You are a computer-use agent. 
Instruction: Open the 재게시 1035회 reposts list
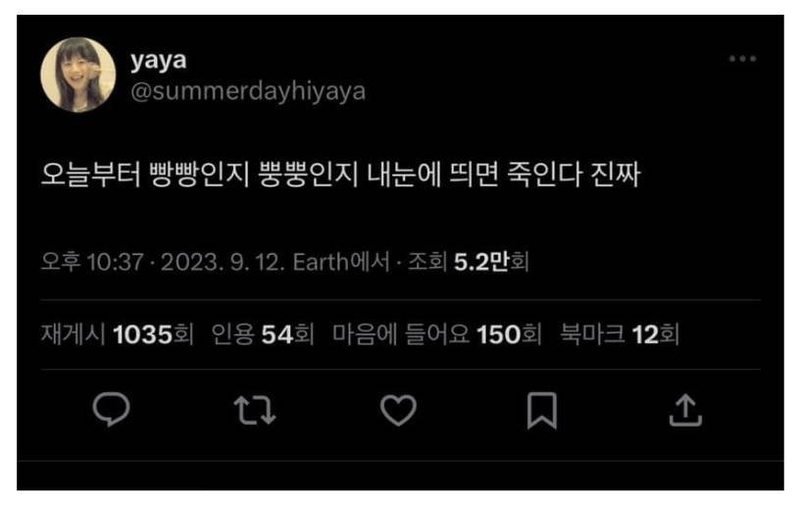(117, 334)
